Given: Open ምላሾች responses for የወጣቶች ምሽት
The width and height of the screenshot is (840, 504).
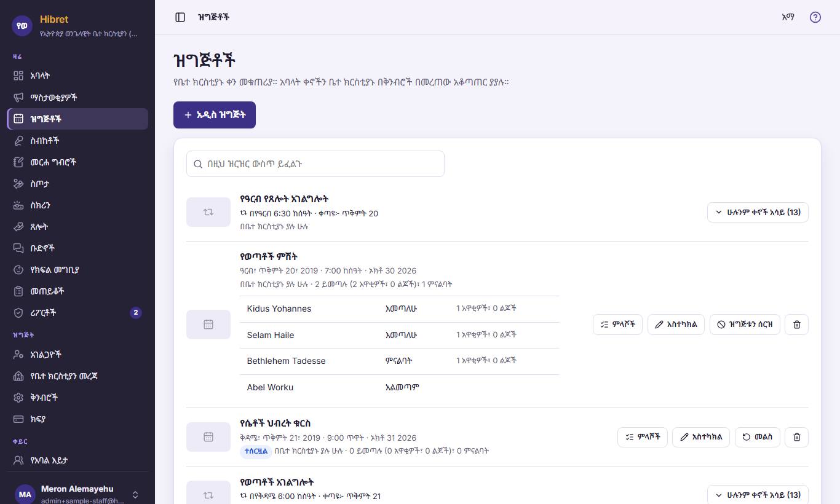Looking at the screenshot, I should coord(618,324).
